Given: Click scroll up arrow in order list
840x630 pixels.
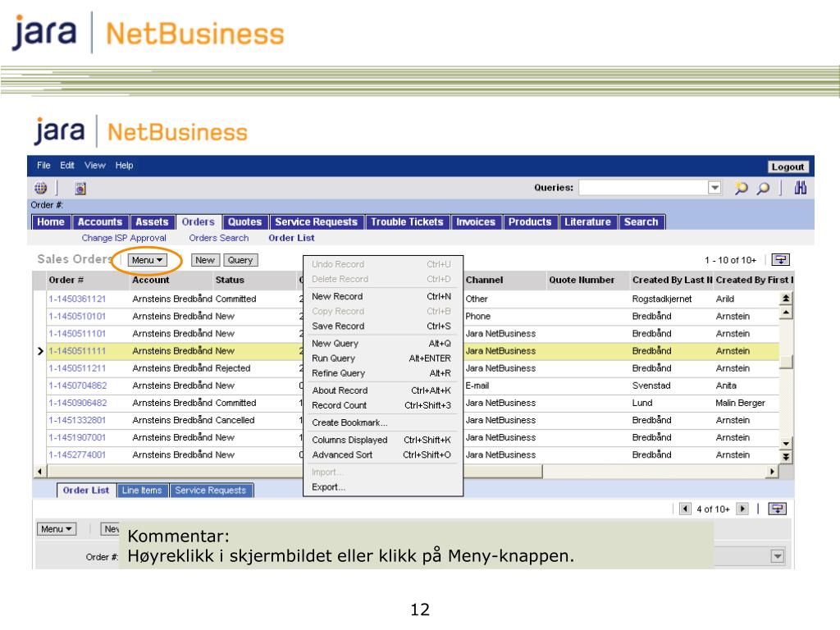Looking at the screenshot, I should tap(785, 312).
